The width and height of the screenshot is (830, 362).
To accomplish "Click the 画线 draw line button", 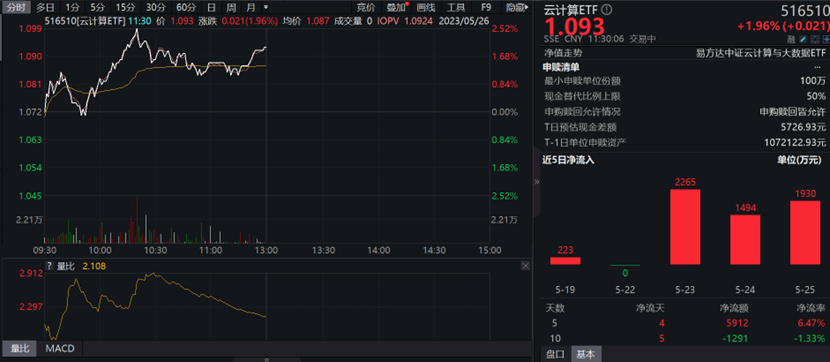I will [426, 7].
